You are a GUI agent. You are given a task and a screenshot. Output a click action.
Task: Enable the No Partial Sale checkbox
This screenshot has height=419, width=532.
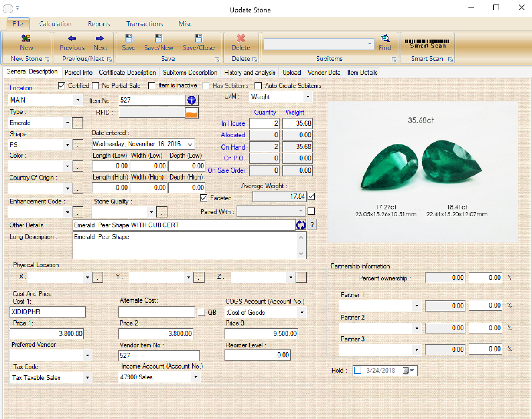point(96,86)
